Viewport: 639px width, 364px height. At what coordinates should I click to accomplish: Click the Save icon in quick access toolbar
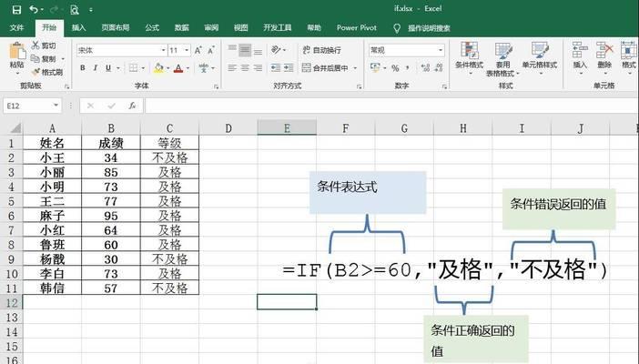[16, 10]
